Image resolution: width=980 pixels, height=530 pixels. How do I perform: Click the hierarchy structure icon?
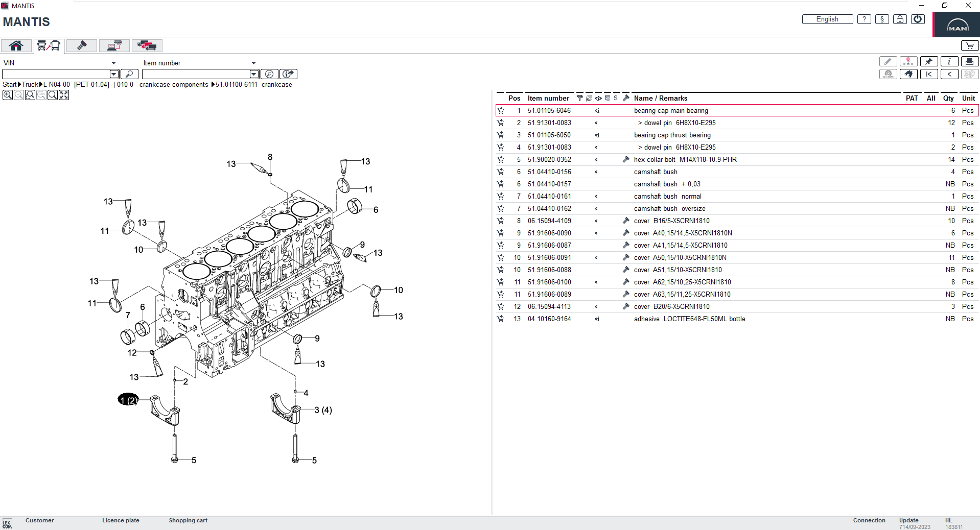tap(908, 61)
